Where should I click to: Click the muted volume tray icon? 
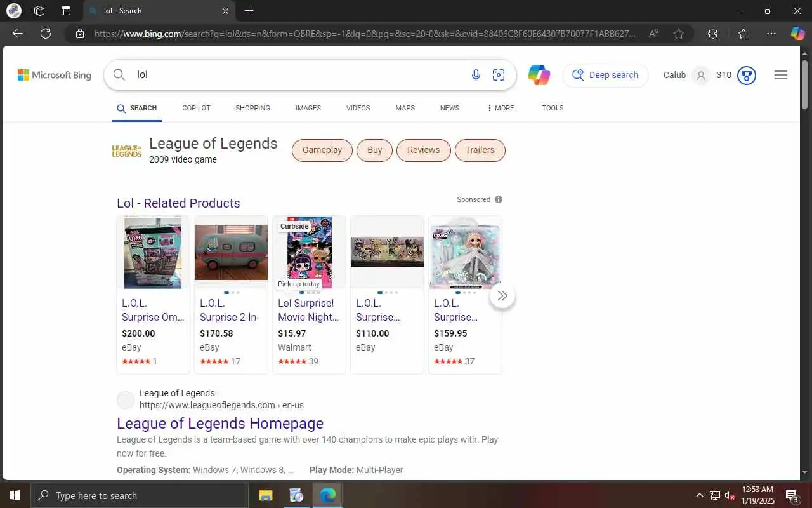click(730, 495)
